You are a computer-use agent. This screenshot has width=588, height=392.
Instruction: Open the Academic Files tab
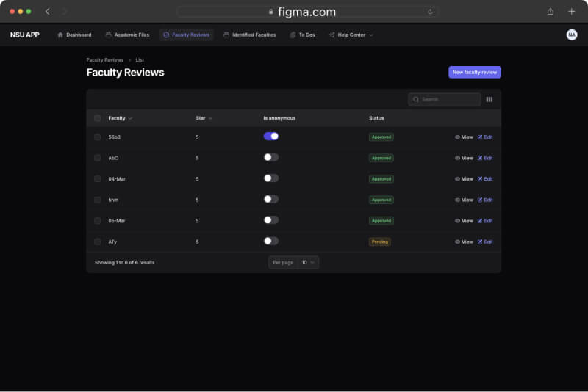(127, 35)
